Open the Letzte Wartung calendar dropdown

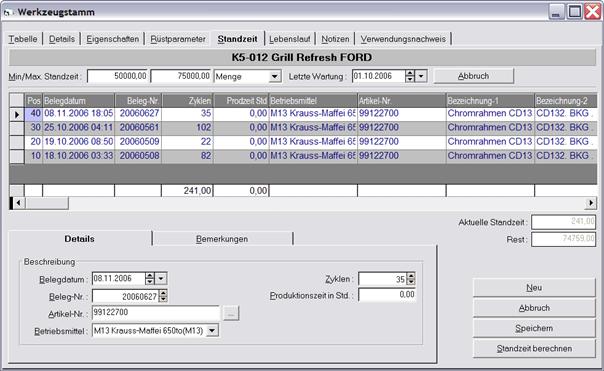[x=421, y=76]
